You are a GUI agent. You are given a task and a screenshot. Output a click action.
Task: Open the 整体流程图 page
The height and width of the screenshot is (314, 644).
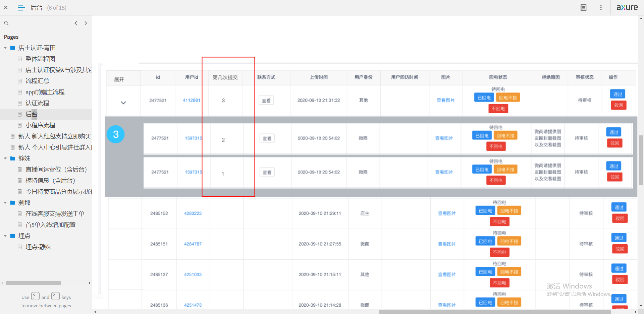40,59
